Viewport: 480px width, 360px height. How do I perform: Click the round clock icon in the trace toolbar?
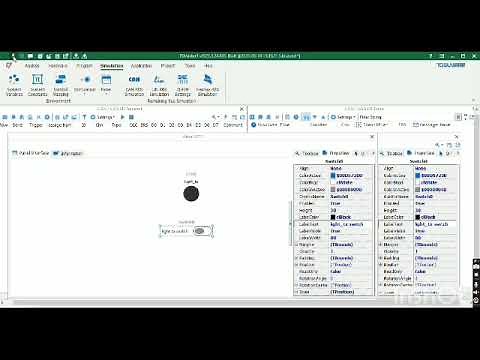pyautogui.click(x=296, y=117)
